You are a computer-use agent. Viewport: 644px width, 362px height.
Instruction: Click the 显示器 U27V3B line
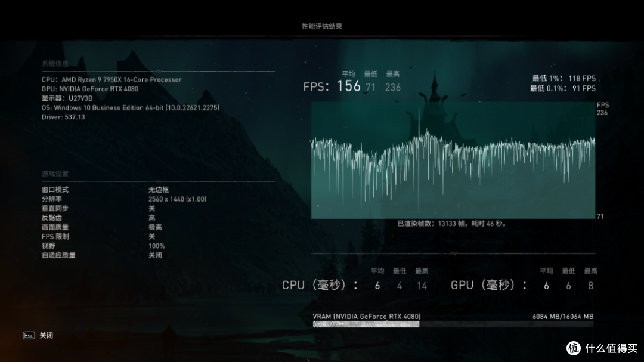click(67, 98)
